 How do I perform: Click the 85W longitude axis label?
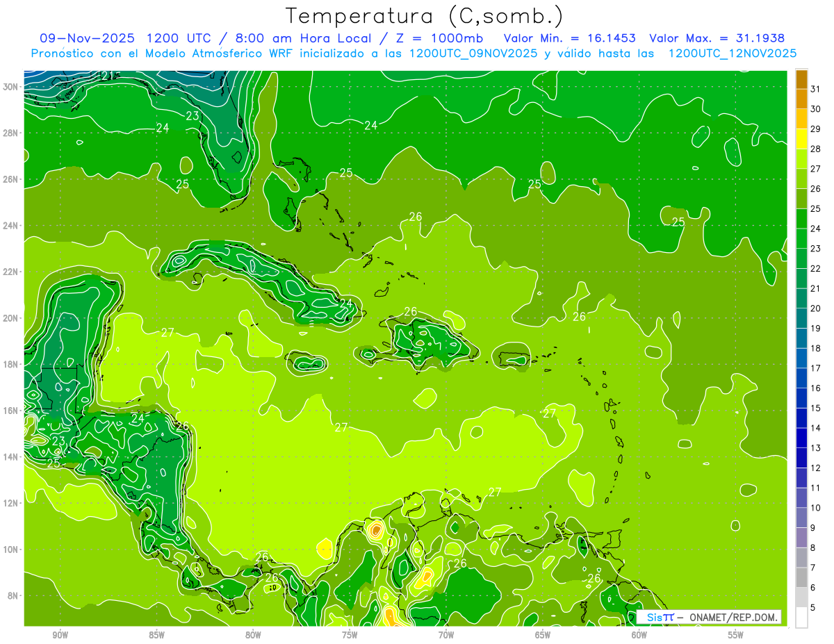pyautogui.click(x=156, y=635)
